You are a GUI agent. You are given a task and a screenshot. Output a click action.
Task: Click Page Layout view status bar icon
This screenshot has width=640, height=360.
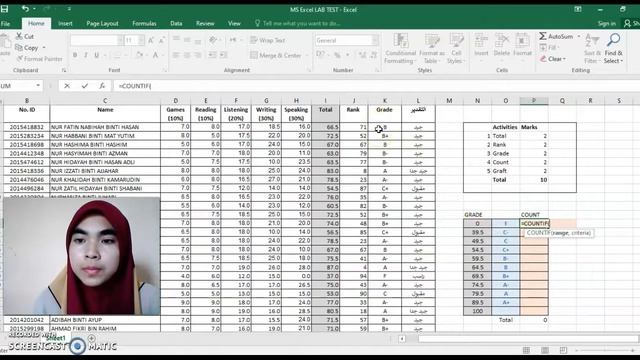point(545,350)
